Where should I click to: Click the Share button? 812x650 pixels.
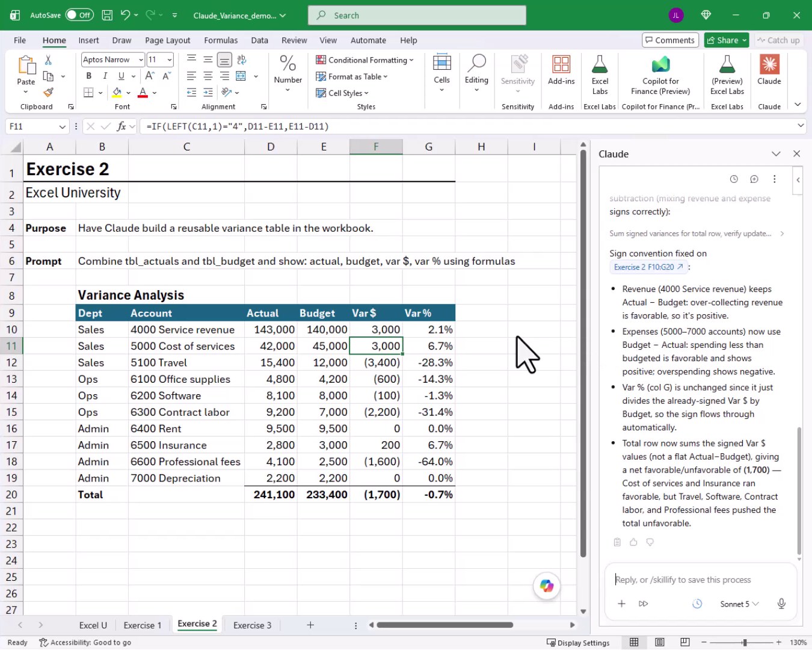[727, 40]
